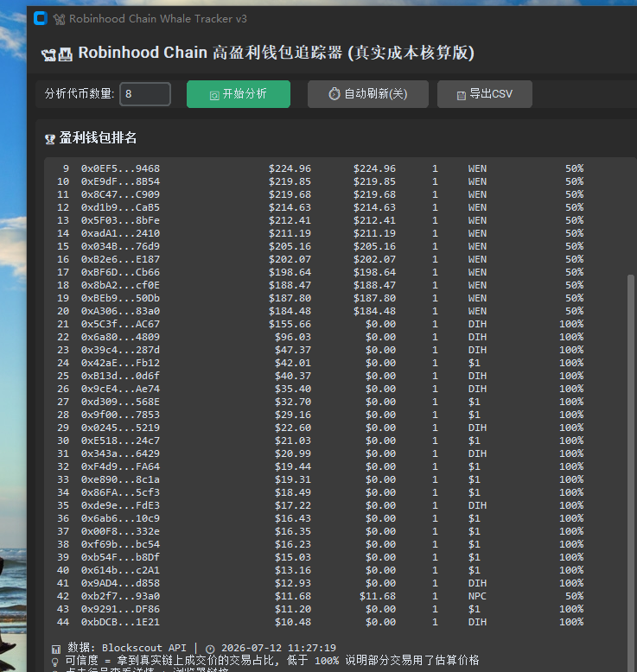Click the header icon before Robinhood Chain title
This screenshot has width=637, height=672.
(x=57, y=54)
